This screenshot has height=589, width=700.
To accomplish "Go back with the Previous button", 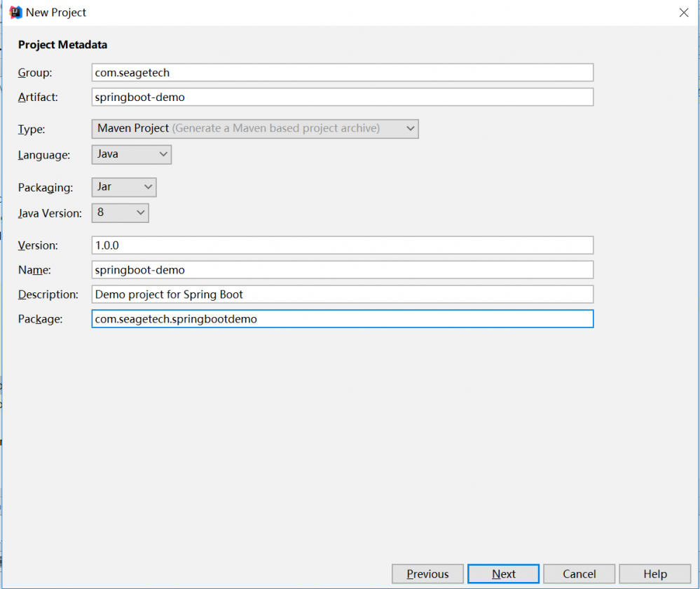I will click(427, 574).
